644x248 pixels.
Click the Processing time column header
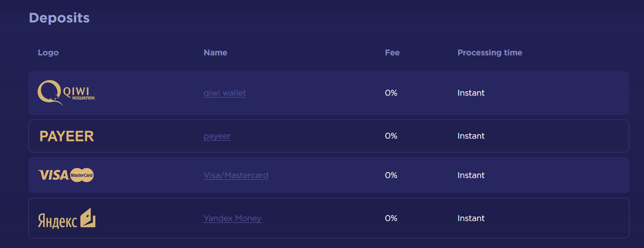pos(490,53)
